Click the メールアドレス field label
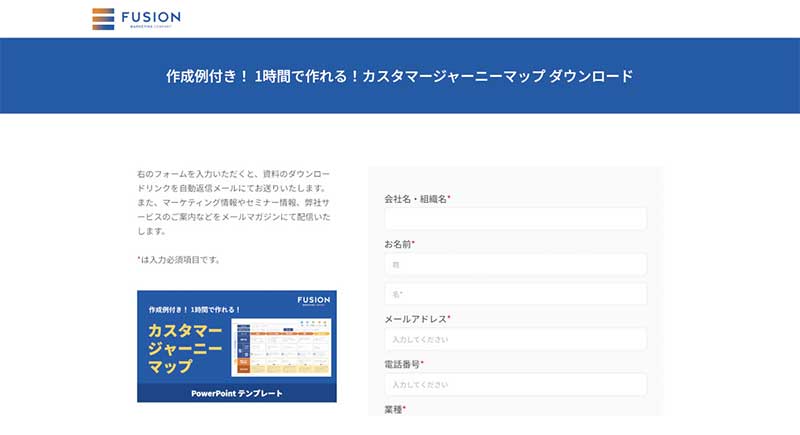Image resolution: width=800 pixels, height=435 pixels. pos(417,319)
